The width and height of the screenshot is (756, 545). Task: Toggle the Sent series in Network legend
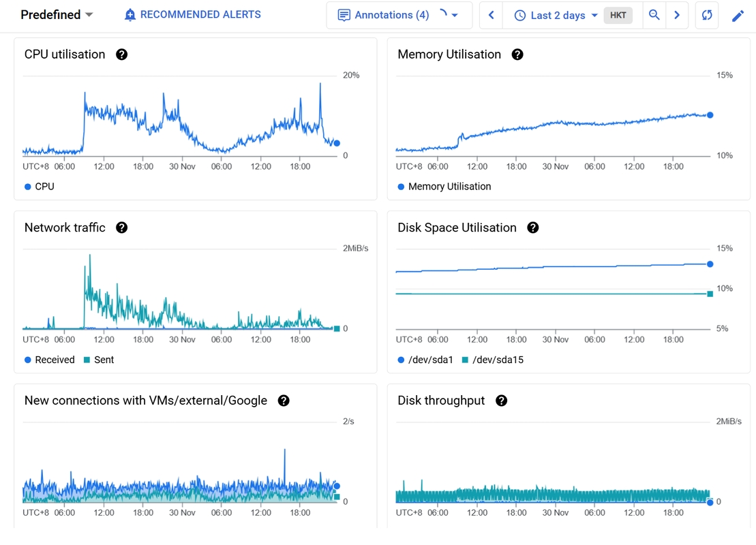(x=99, y=360)
